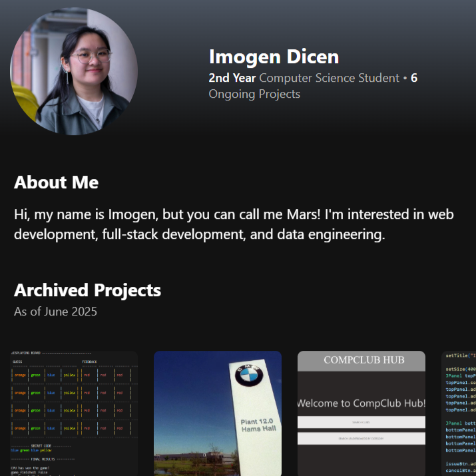Viewport: 476px width, 476px height.
Task: Click the BMW logo on the sign
Action: 248,376
